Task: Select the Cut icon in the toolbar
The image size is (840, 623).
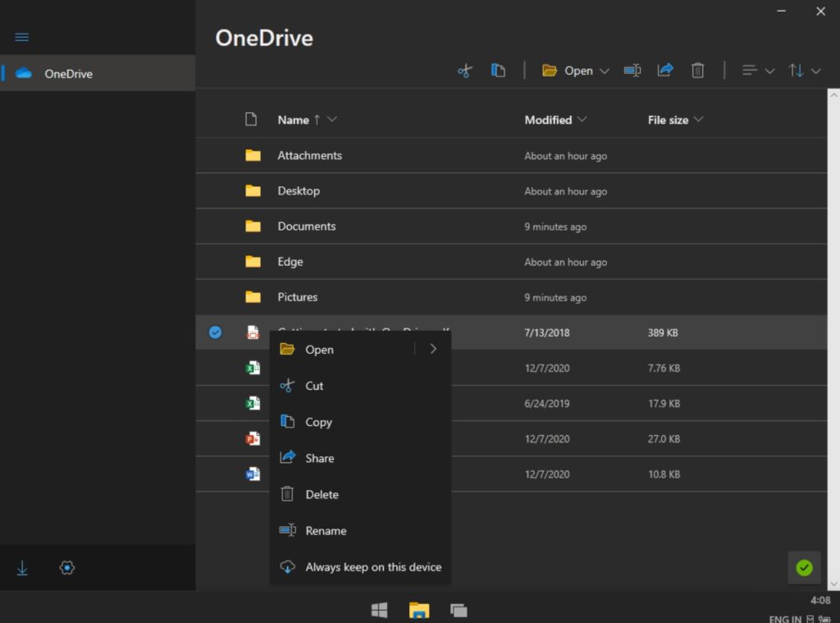Action: pyautogui.click(x=464, y=71)
